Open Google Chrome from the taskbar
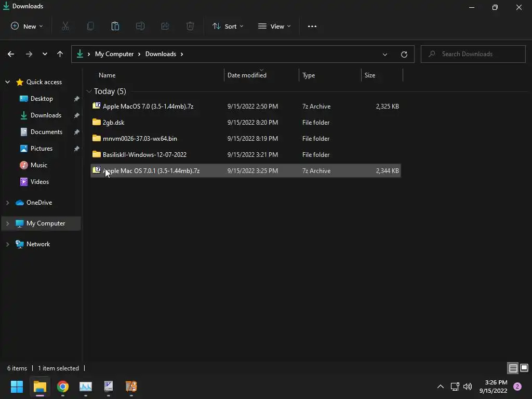The width and height of the screenshot is (532, 399). click(x=63, y=387)
